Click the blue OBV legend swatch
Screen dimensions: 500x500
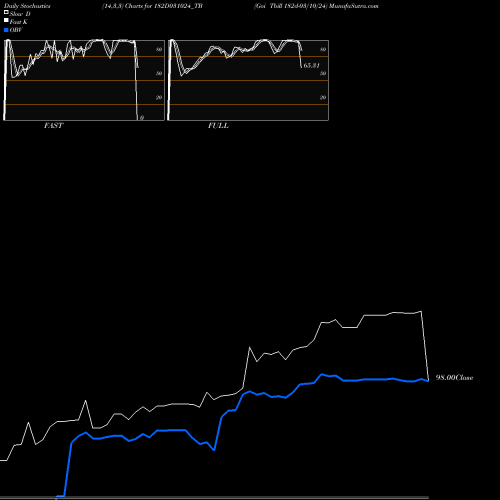(6, 30)
